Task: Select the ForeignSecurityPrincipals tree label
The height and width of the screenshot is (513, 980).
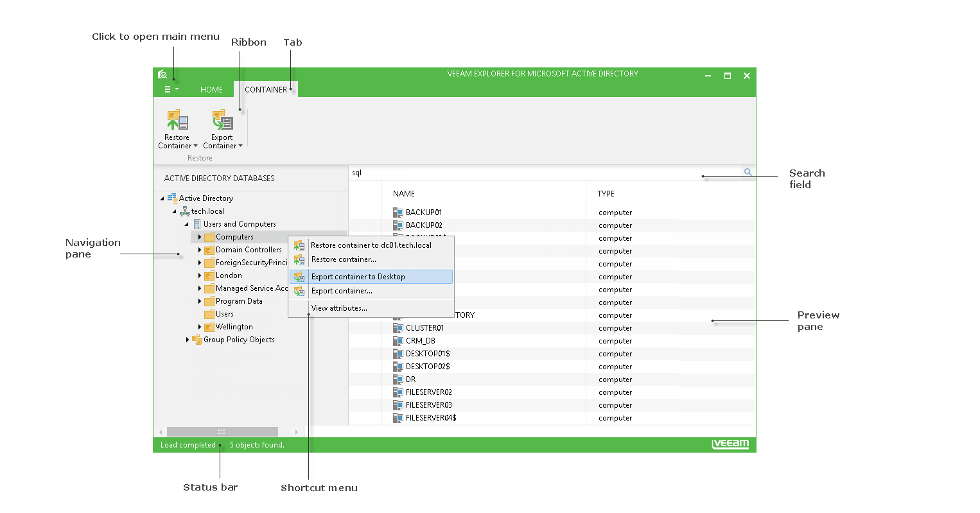Action: 252,263
